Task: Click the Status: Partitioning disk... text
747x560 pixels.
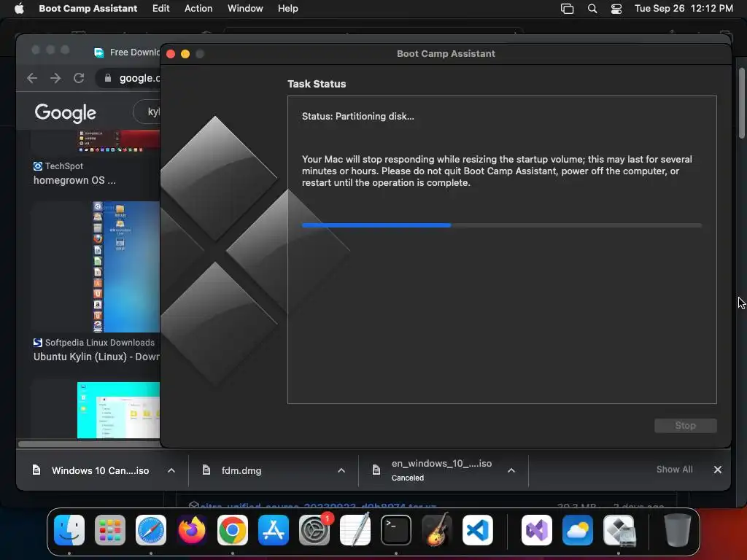Action: (x=357, y=116)
